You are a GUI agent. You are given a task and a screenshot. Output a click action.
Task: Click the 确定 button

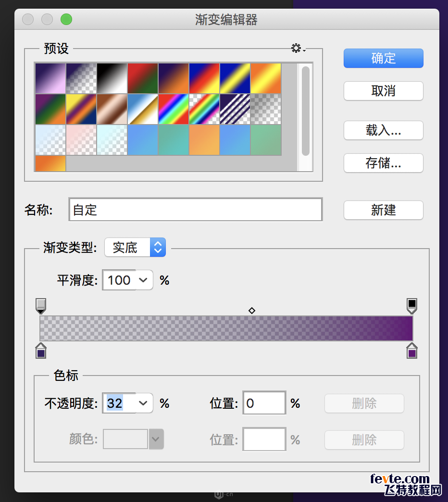[x=384, y=58]
